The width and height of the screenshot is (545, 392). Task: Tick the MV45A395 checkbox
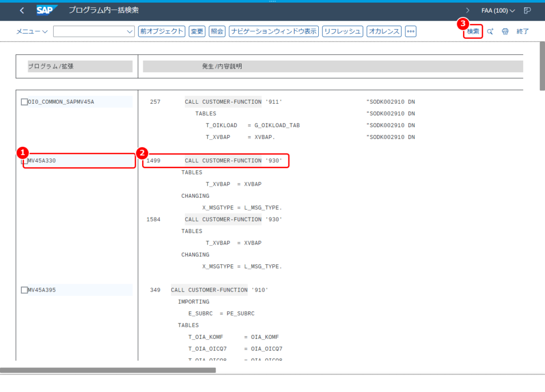pos(24,290)
